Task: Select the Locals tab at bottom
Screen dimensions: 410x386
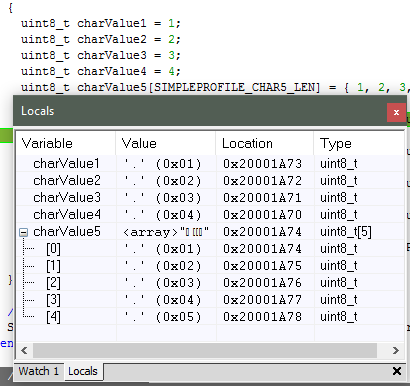Action: point(83,371)
